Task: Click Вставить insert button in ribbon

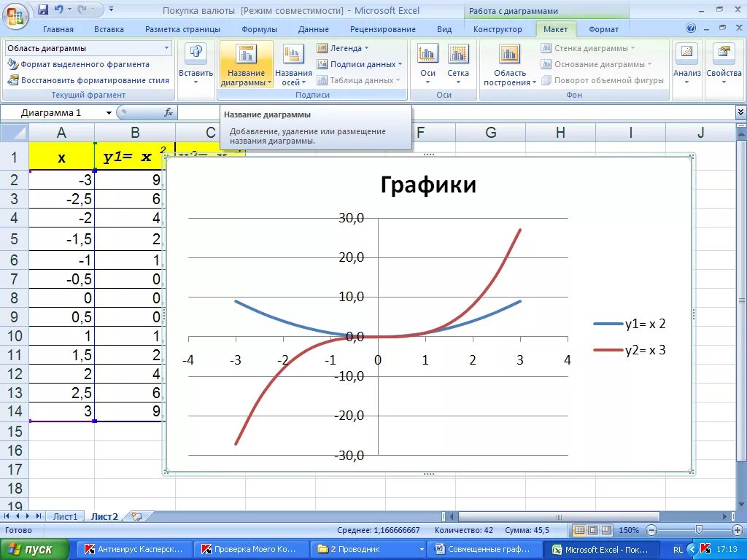Action: click(x=196, y=65)
